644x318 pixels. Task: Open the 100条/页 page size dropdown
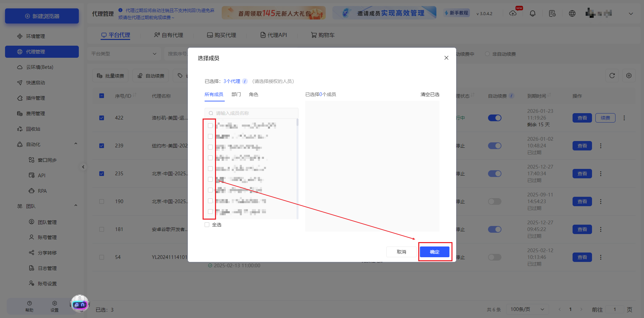[x=527, y=309]
